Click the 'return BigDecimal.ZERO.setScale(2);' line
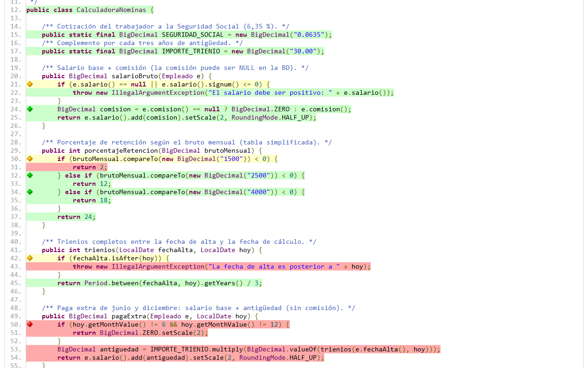588x368 pixels. [140, 333]
